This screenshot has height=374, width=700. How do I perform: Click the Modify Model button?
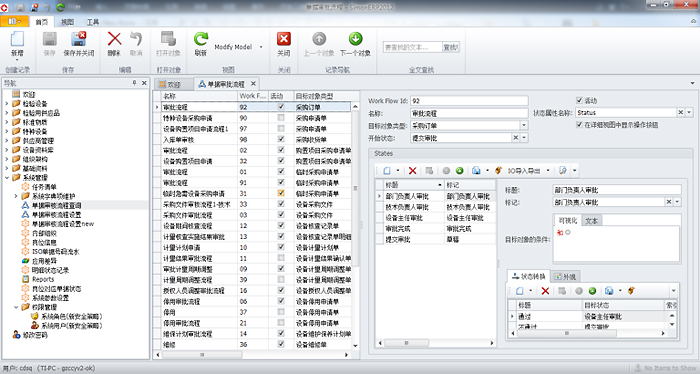tap(233, 47)
